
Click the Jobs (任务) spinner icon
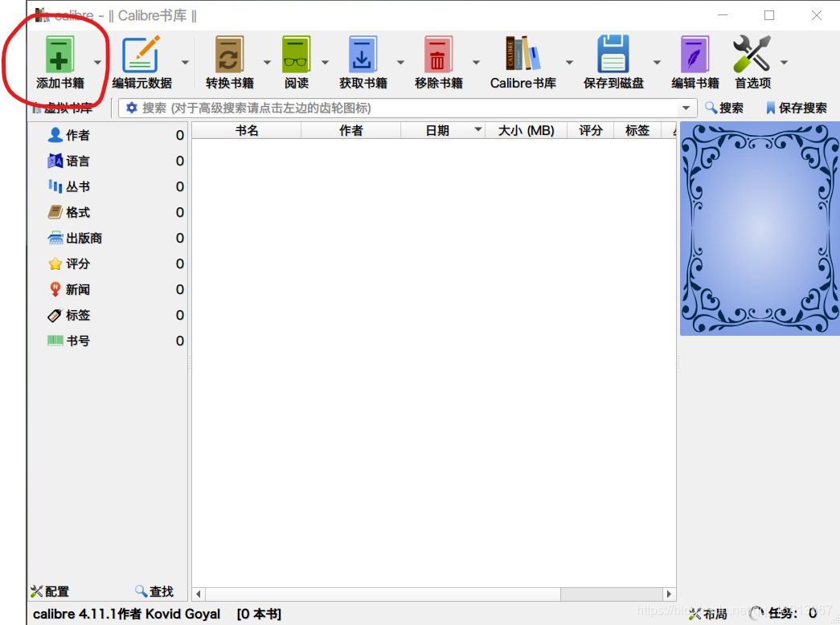click(x=756, y=613)
